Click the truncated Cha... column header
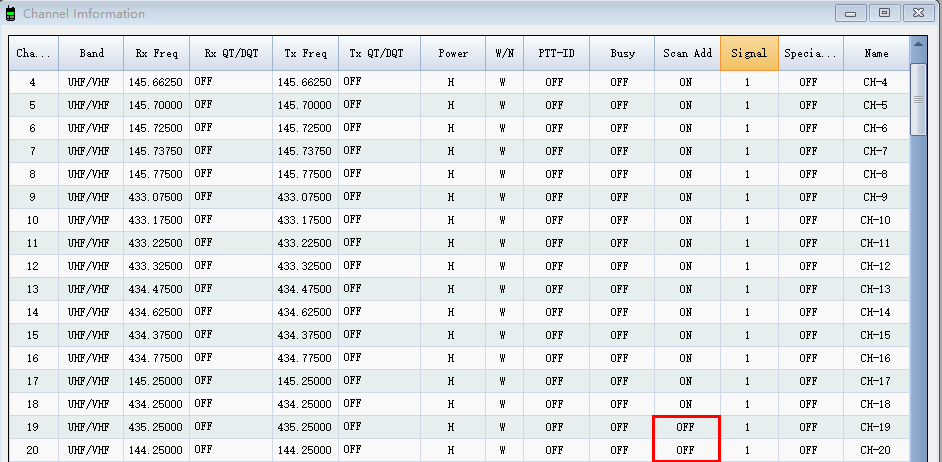 point(34,53)
